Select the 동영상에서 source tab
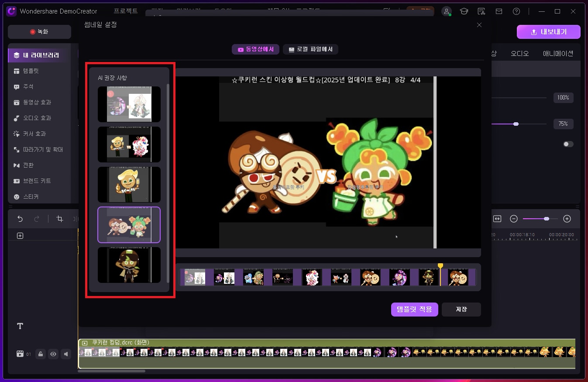588x382 pixels. [255, 49]
